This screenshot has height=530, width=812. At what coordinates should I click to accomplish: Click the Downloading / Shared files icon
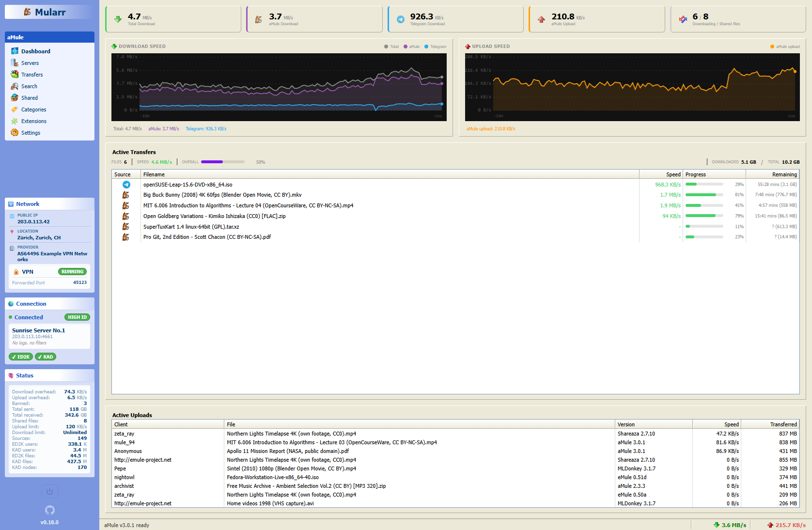683,19
